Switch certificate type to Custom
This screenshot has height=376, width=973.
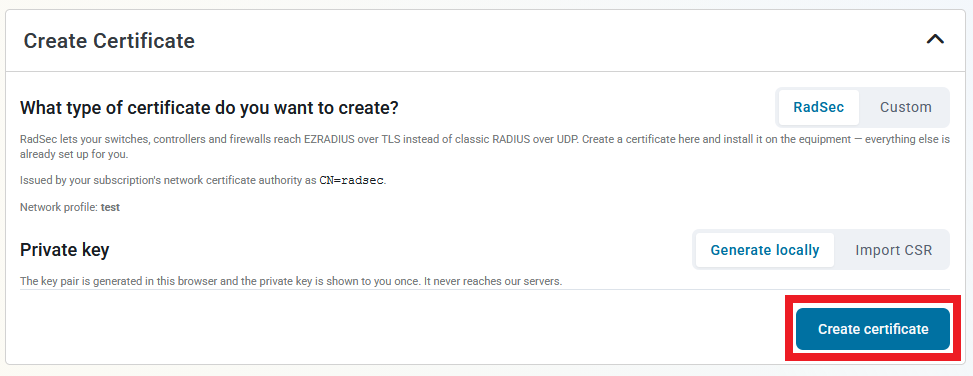click(905, 107)
